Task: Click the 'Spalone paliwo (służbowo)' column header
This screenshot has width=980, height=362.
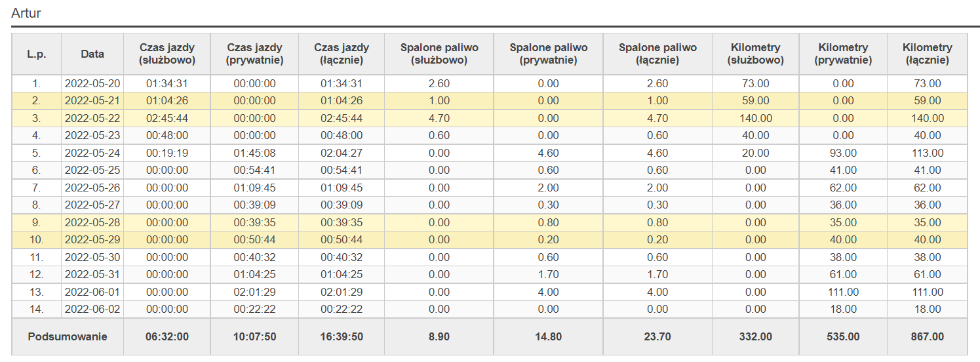Action: (x=439, y=54)
